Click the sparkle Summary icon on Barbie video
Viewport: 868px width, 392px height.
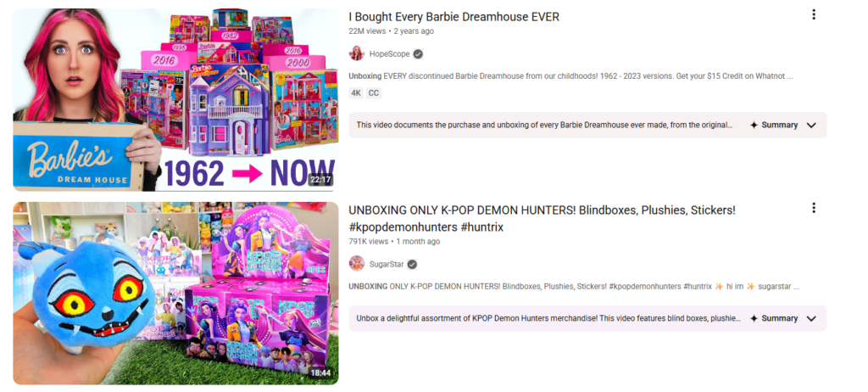[754, 126]
